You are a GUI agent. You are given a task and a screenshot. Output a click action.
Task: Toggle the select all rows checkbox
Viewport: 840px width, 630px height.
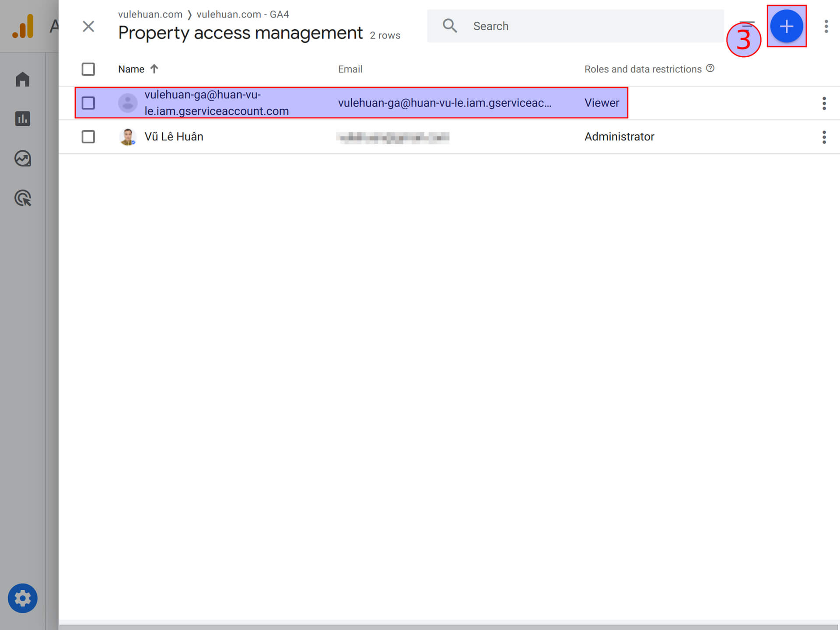[88, 69]
